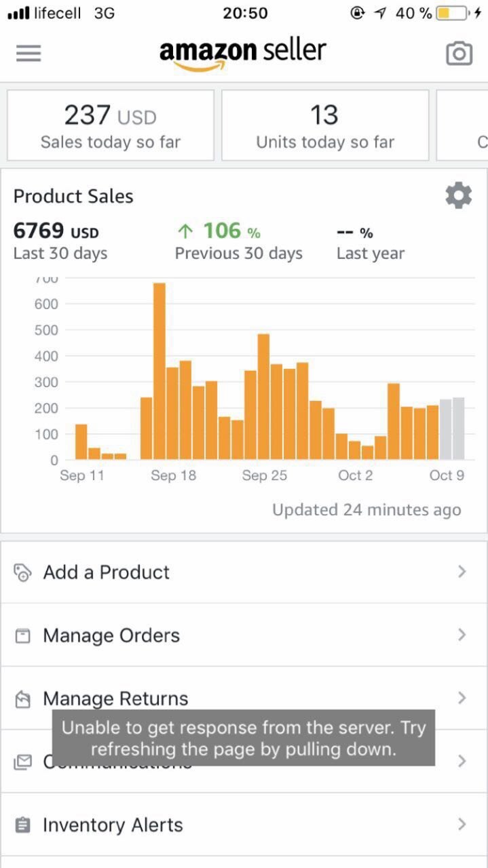Image resolution: width=488 pixels, height=868 pixels.
Task: Tap the camera scan icon
Action: pyautogui.click(x=459, y=54)
